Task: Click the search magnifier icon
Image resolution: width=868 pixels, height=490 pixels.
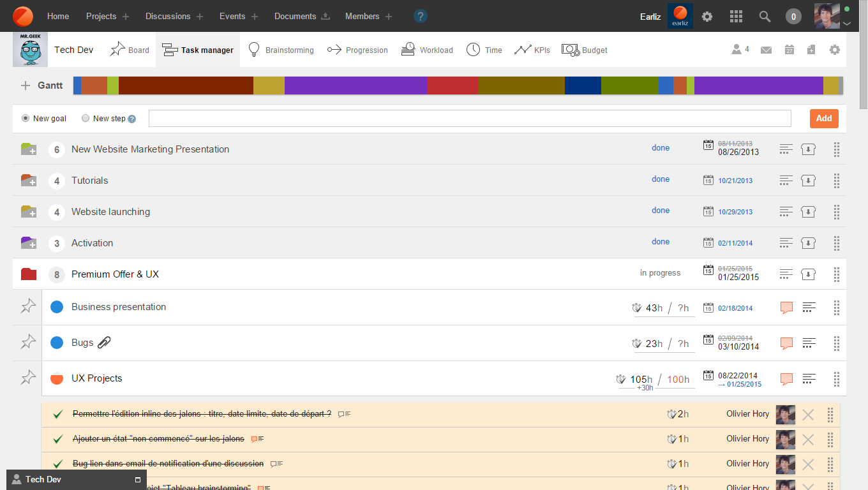Action: pyautogui.click(x=765, y=17)
